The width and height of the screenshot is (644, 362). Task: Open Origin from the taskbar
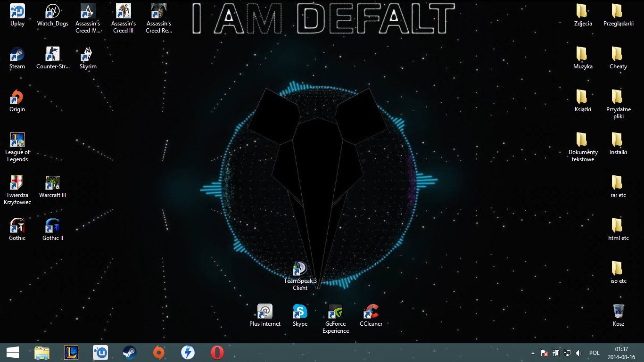159,353
